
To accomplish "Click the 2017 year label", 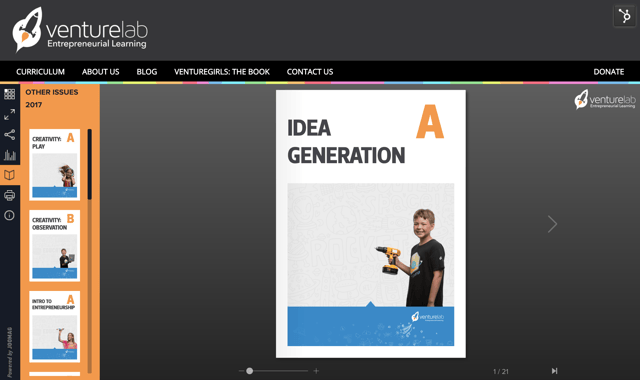I will [x=33, y=105].
